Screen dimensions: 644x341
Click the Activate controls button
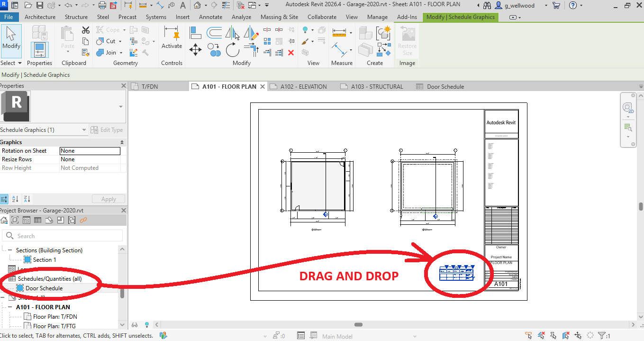172,38
